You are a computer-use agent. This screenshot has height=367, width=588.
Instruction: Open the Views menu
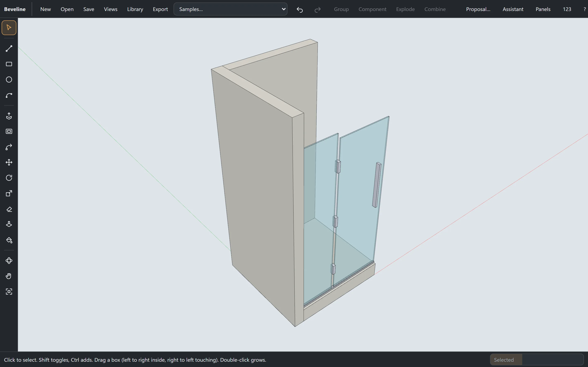pos(110,9)
